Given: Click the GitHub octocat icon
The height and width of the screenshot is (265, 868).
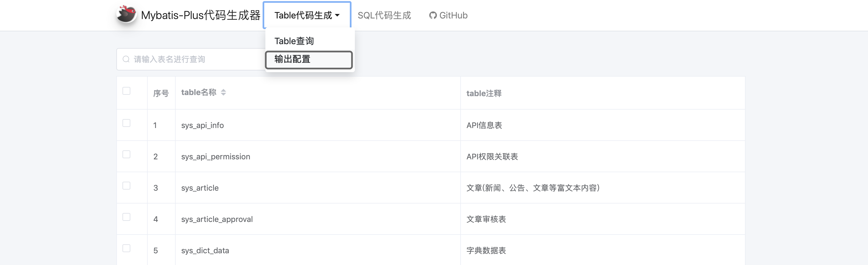Looking at the screenshot, I should pos(433,15).
